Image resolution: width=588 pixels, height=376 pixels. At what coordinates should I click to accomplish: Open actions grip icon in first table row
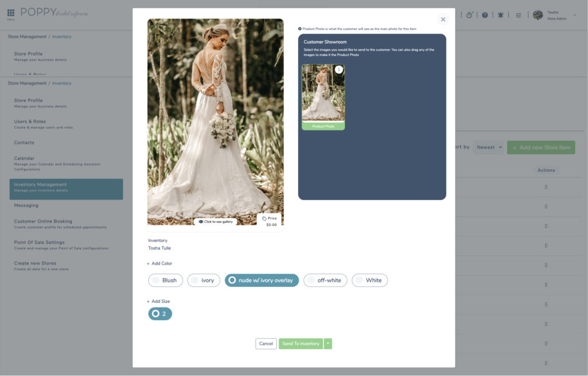[546, 187]
